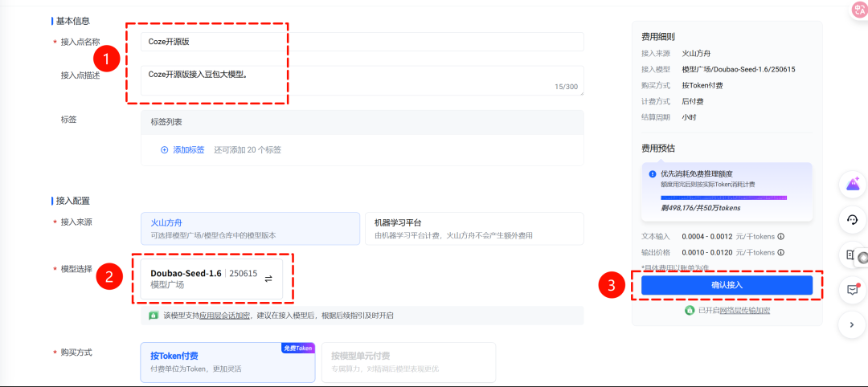This screenshot has height=387, width=868.
Task: Click the 免费Token badge
Action: pyautogui.click(x=298, y=348)
